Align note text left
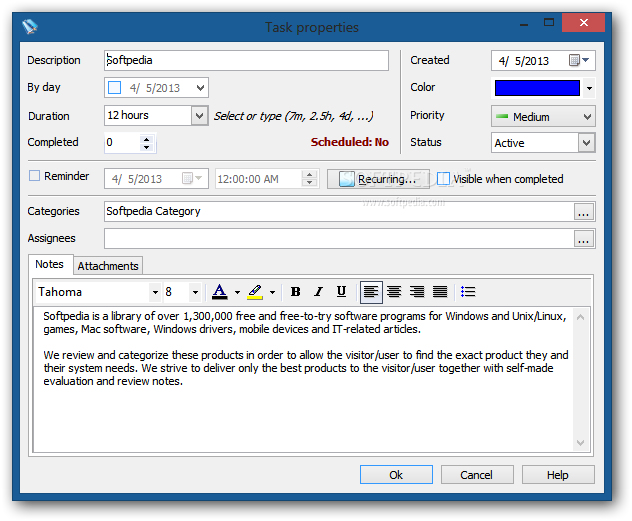This screenshot has width=632, height=521. pos(371,292)
